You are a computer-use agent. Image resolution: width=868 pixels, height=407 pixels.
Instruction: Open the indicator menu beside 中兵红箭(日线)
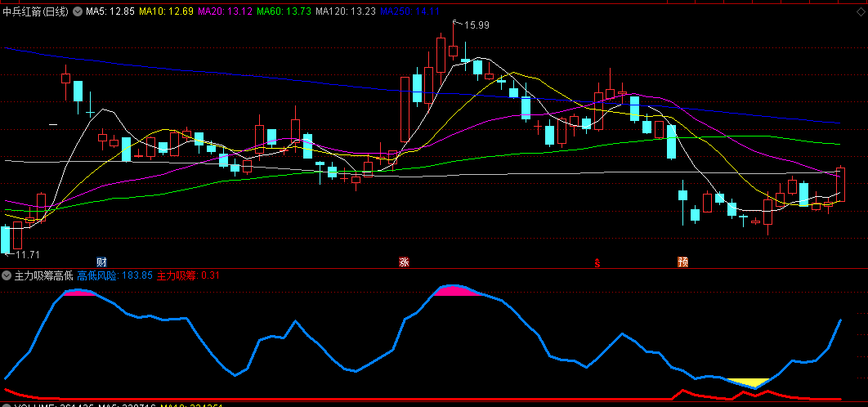(x=78, y=12)
